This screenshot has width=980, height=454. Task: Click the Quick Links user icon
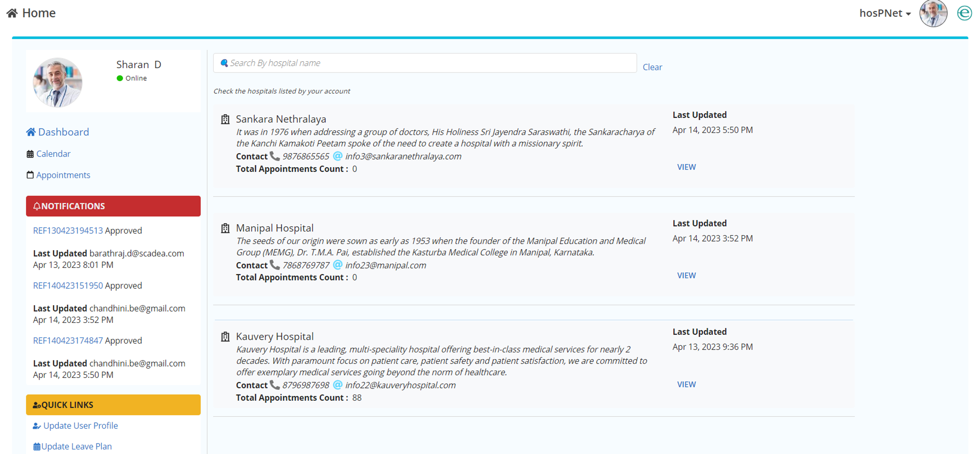(36, 405)
